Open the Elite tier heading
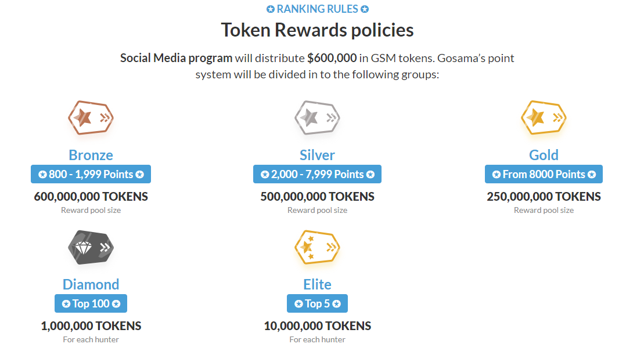Image resolution: width=644 pixels, height=362 pixels. [x=317, y=284]
